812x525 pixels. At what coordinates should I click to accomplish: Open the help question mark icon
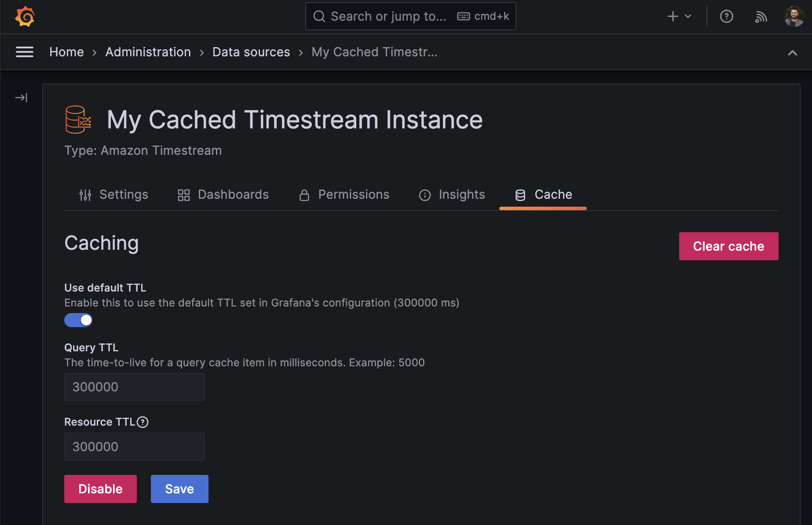[x=726, y=17]
